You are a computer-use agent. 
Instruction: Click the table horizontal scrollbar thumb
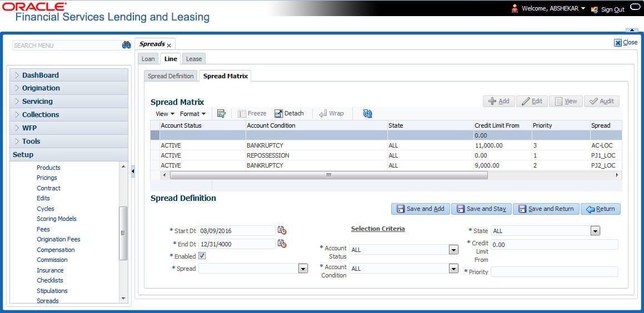click(x=328, y=175)
